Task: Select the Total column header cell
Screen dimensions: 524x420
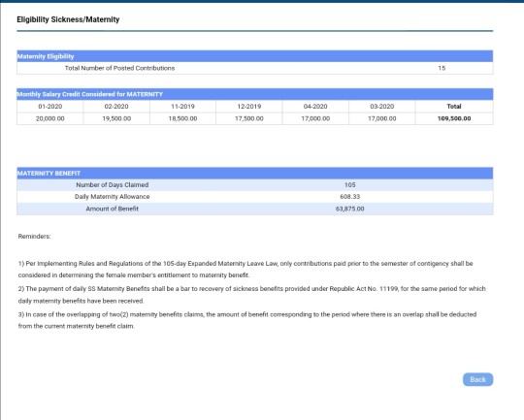Action: [454, 107]
